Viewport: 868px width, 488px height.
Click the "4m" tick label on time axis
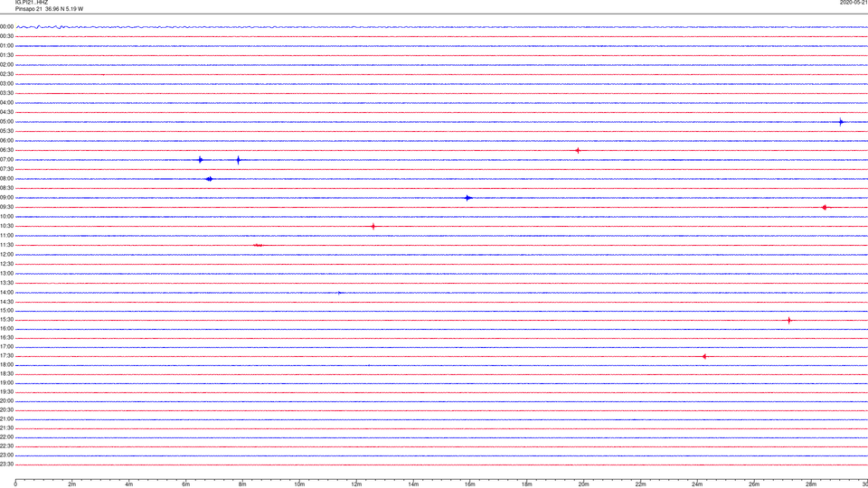pos(129,484)
